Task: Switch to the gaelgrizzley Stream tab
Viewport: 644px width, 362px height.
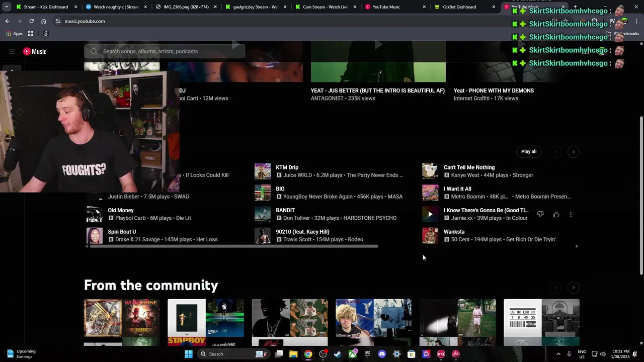Action: (x=255, y=7)
